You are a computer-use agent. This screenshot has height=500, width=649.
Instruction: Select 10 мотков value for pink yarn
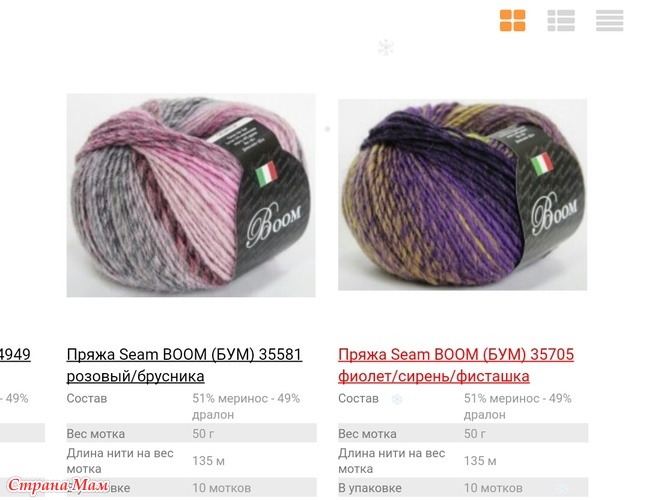pos(221,488)
